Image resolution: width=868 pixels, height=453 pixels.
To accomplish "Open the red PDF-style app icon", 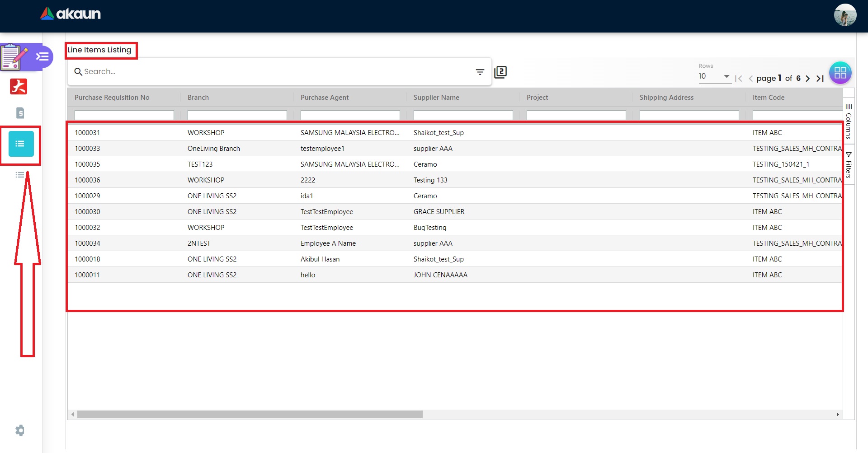I will tap(19, 86).
